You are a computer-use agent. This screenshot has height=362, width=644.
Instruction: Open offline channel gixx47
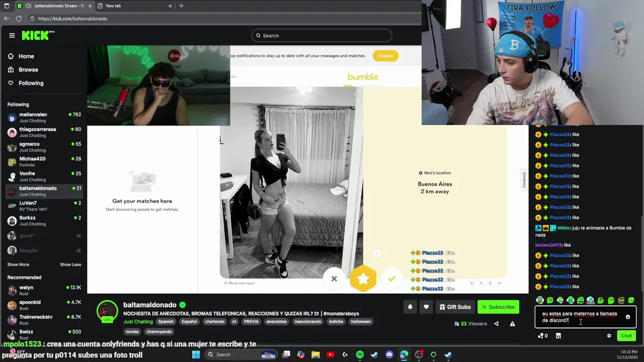pos(44,236)
